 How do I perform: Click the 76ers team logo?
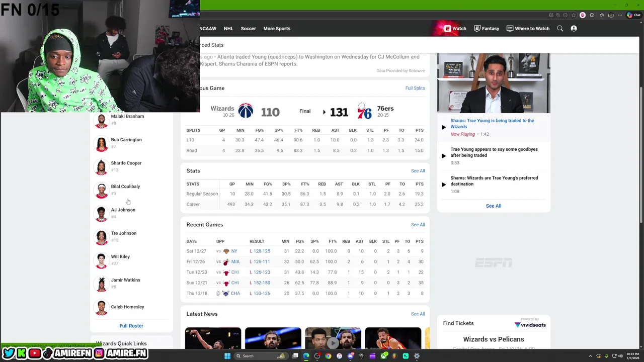click(x=364, y=111)
